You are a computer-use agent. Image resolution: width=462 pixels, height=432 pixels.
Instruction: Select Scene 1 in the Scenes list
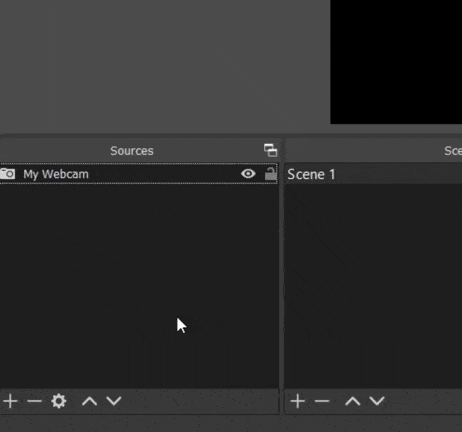point(373,174)
